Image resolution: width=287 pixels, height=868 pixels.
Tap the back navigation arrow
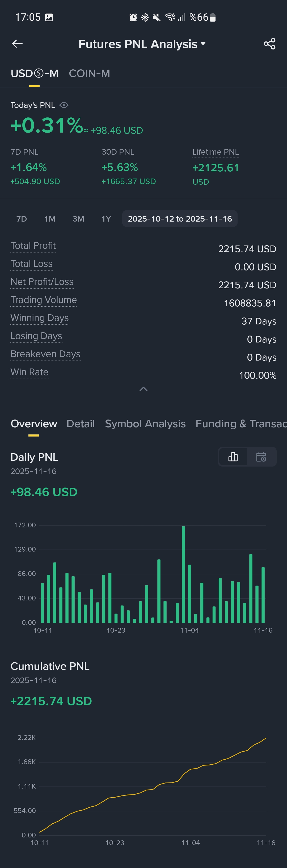click(17, 44)
